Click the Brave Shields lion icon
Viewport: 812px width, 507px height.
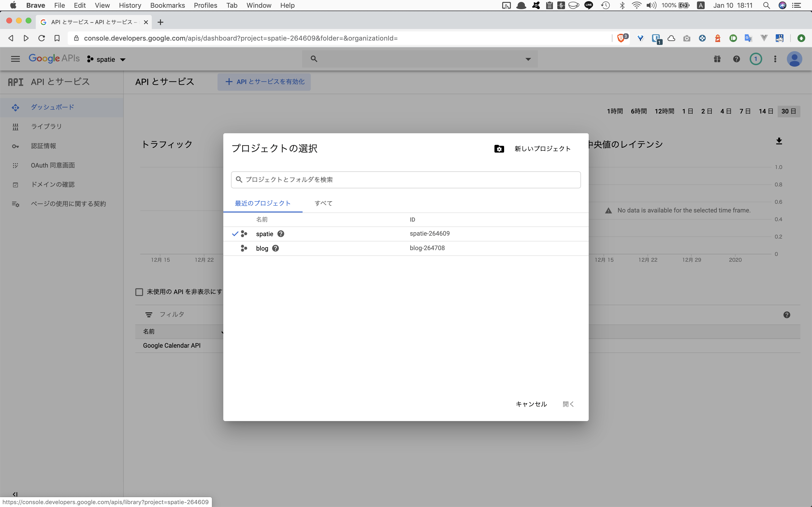tap(622, 38)
